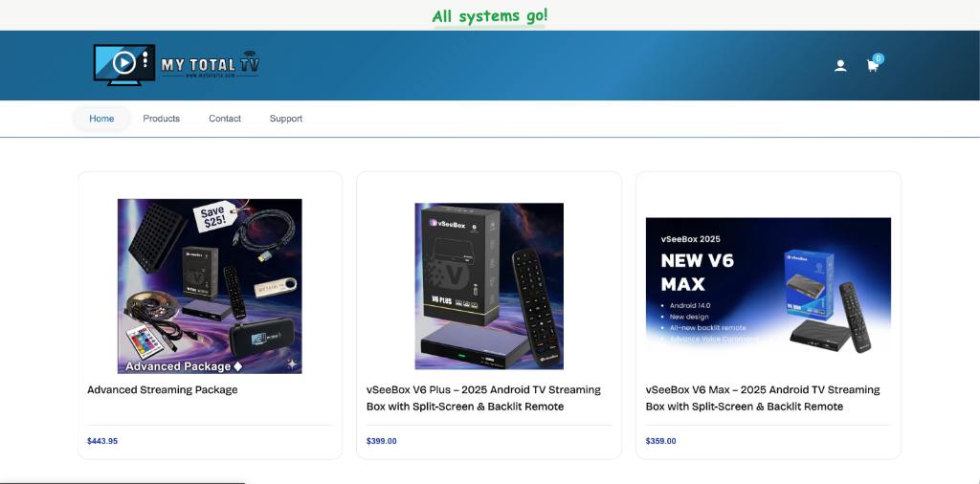Open the vSeeBox V6 Plus product image

click(x=489, y=286)
